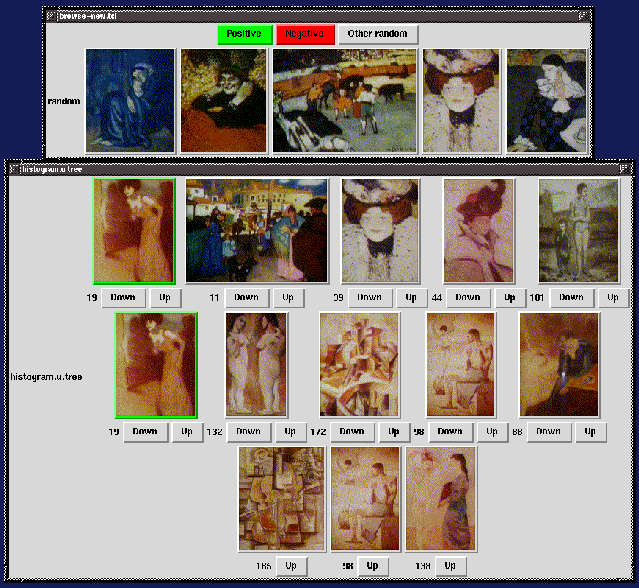Open window menu icon of histogram.u.tree title bar
This screenshot has width=639, height=588.
pyautogui.click(x=13, y=169)
